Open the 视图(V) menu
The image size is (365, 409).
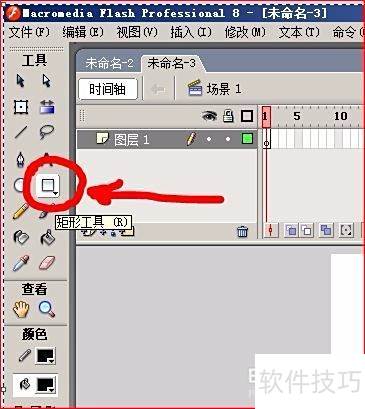(137, 32)
